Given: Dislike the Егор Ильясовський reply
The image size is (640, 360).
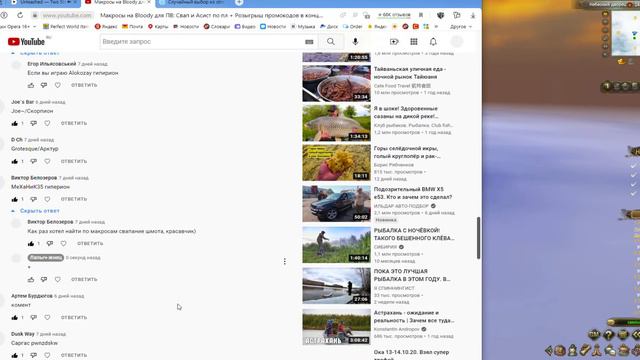Looking at the screenshot, I should click(44, 85).
